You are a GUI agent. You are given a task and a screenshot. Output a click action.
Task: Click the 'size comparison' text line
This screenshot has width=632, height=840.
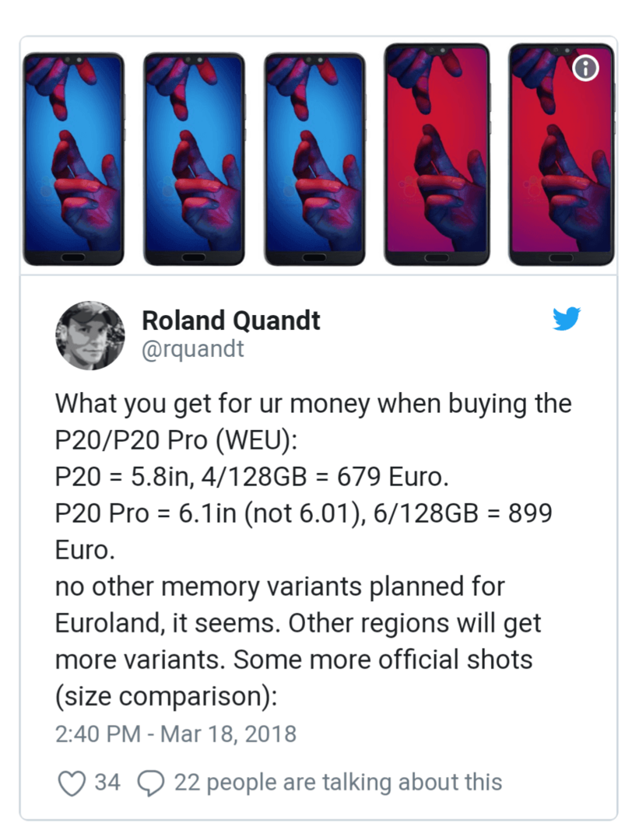click(x=167, y=696)
